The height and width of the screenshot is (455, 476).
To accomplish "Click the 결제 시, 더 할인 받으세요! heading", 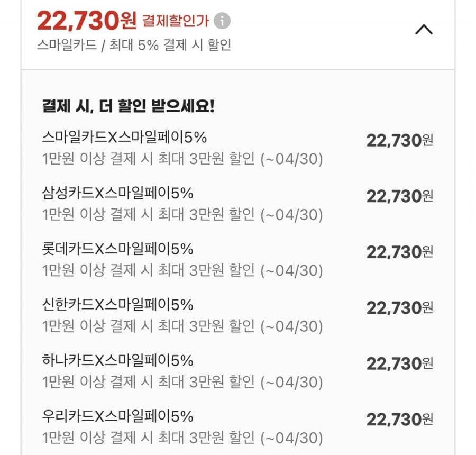I will tap(129, 106).
